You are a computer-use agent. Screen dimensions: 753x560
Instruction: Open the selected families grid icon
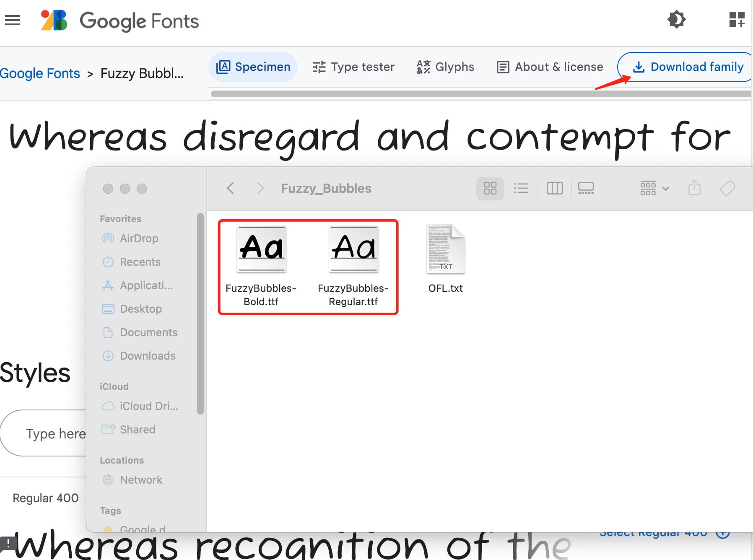[x=737, y=19]
